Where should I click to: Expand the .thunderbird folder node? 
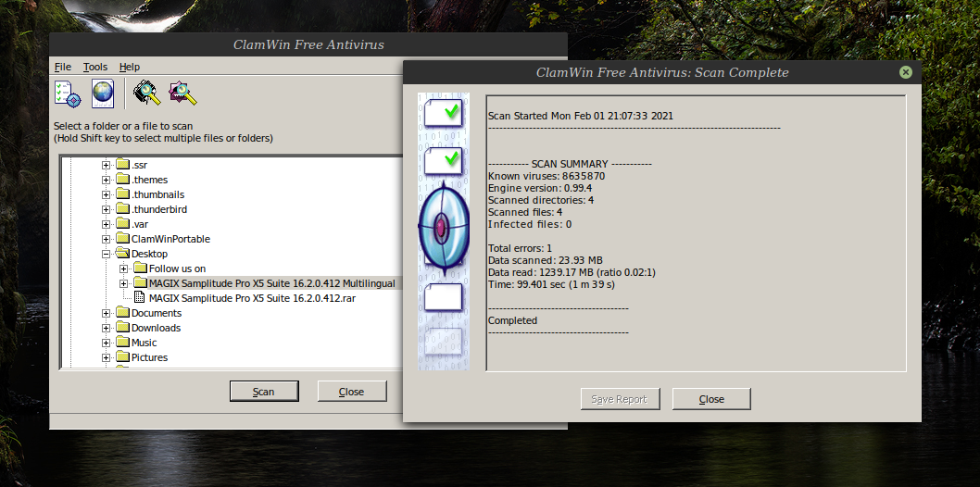(107, 209)
